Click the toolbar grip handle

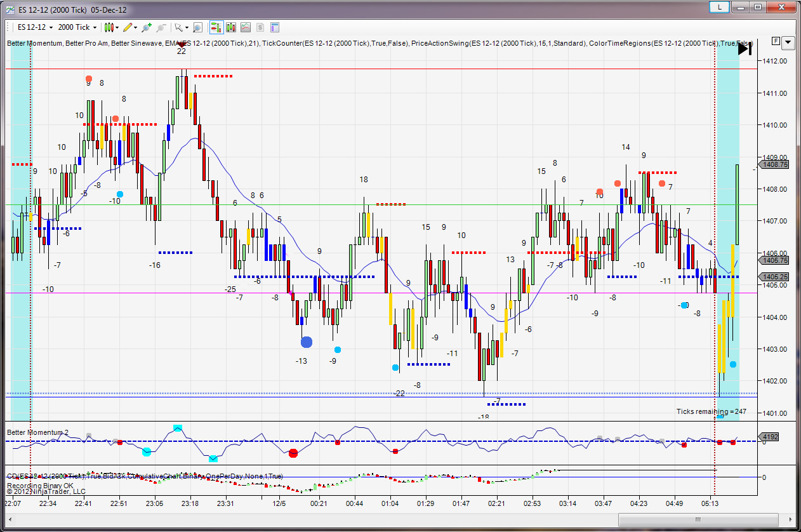(9, 27)
